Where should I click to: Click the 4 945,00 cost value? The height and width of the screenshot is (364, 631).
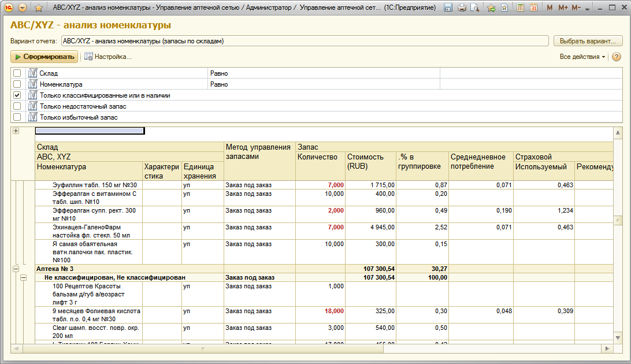383,227
